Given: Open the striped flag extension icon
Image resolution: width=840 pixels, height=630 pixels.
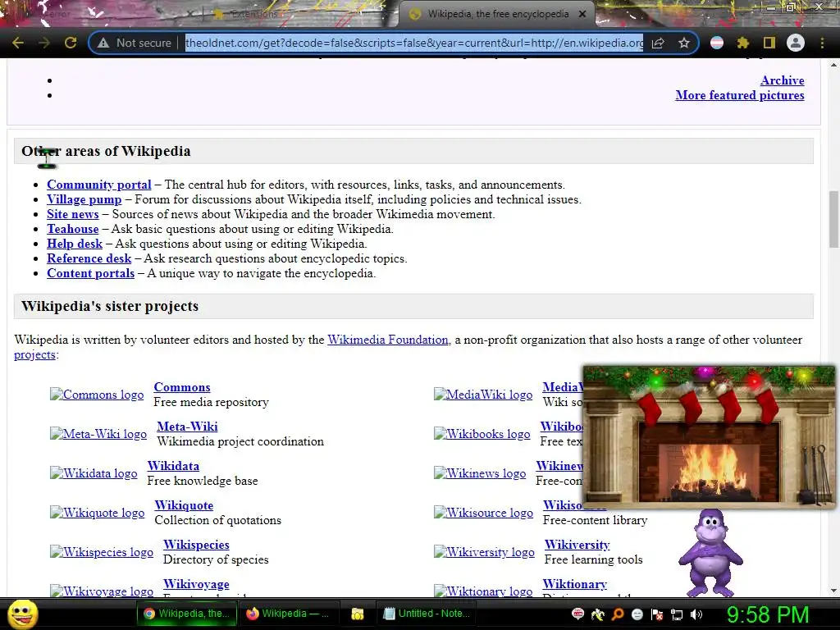Looking at the screenshot, I should [717, 43].
